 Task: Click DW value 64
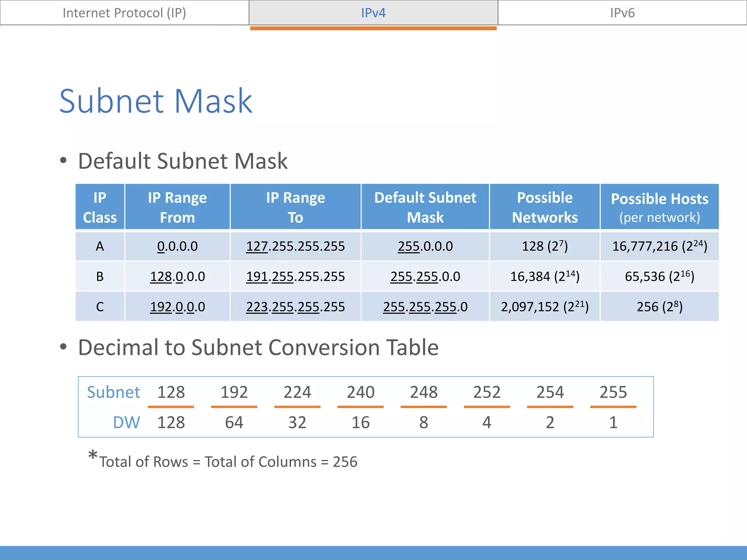pyautogui.click(x=234, y=423)
